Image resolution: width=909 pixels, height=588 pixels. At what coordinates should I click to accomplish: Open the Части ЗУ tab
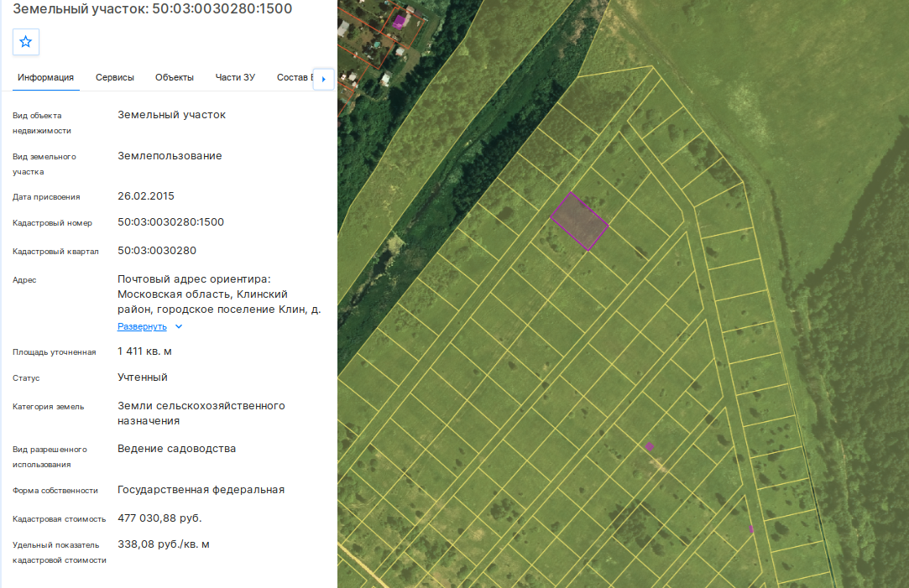point(235,78)
